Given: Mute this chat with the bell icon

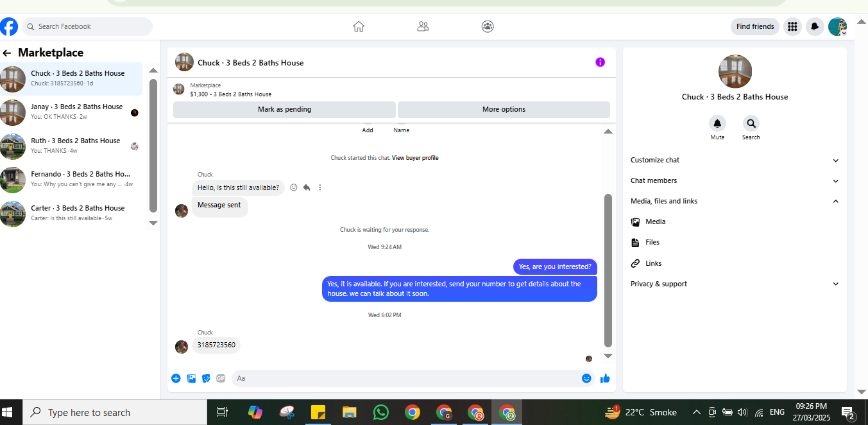Looking at the screenshot, I should point(717,123).
